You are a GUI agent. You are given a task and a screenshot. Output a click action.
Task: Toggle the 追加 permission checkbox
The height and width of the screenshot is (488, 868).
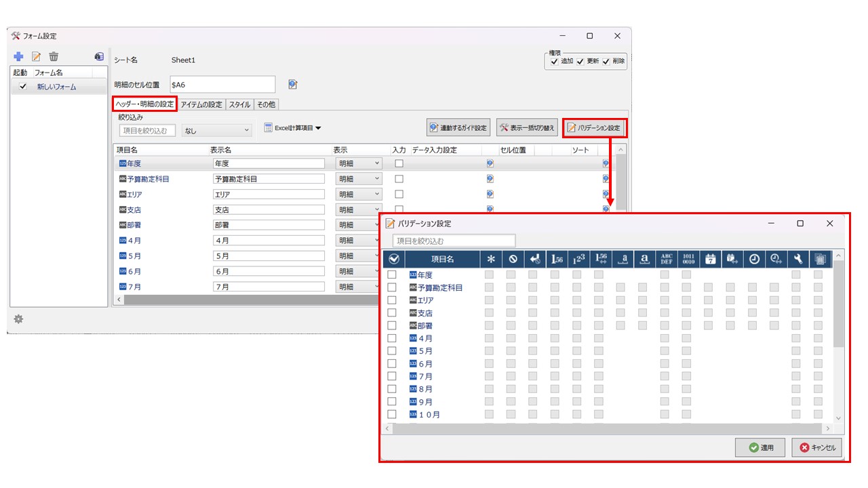pos(555,61)
